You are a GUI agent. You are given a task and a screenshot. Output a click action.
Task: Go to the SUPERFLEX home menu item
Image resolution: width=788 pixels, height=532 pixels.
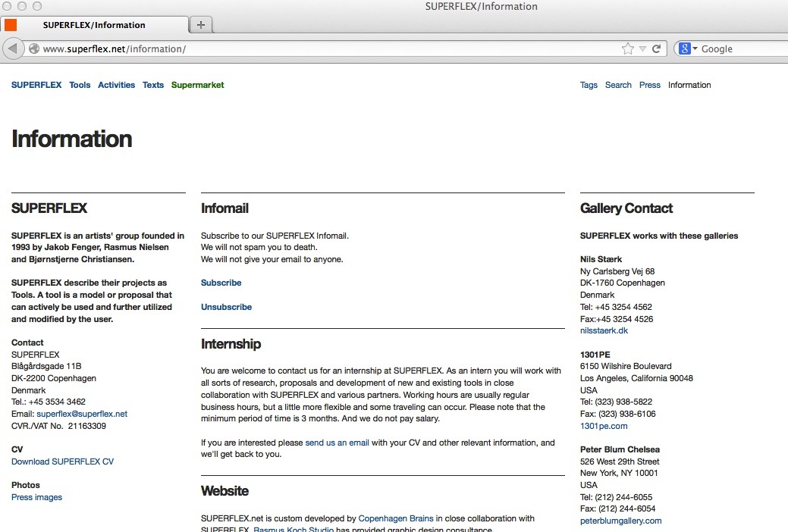(36, 85)
